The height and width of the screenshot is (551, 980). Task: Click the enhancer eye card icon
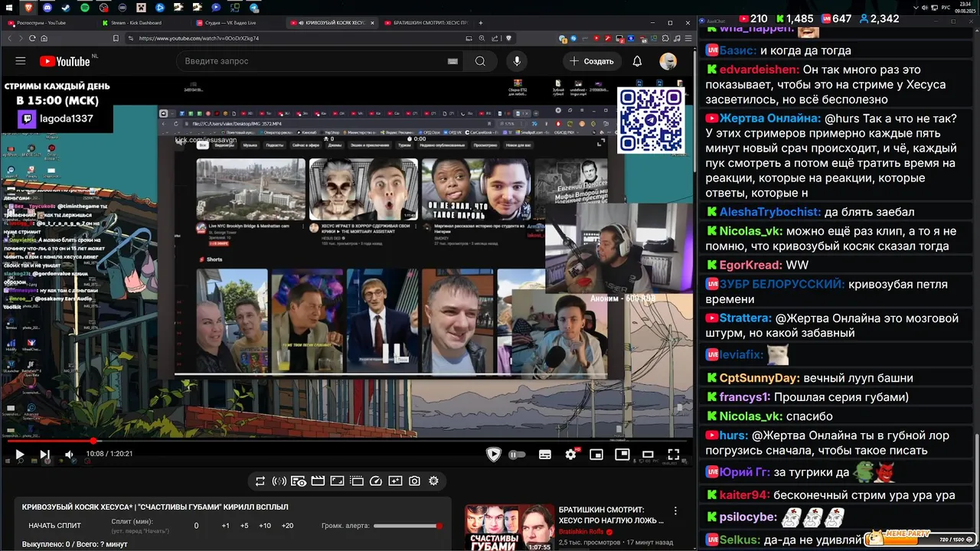299,481
